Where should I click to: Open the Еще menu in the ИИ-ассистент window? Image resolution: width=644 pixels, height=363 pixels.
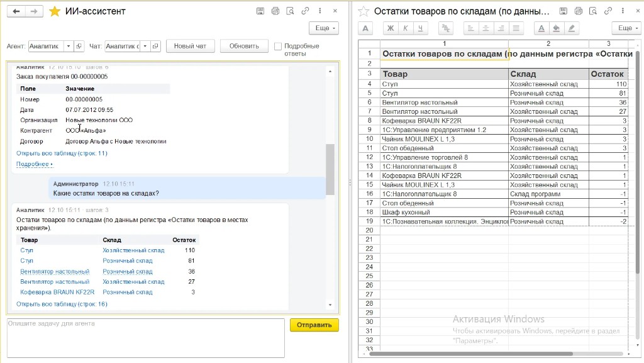(325, 28)
